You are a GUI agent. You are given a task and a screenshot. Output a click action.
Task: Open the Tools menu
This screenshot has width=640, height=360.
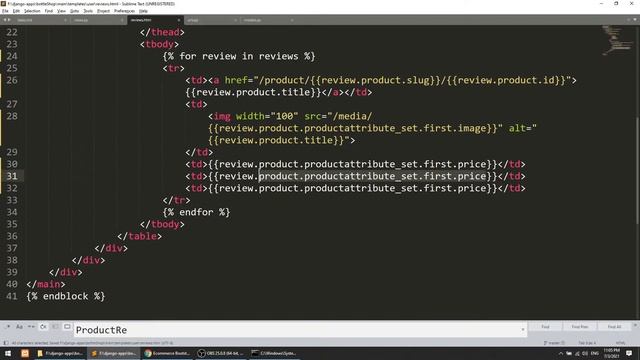tap(88, 11)
